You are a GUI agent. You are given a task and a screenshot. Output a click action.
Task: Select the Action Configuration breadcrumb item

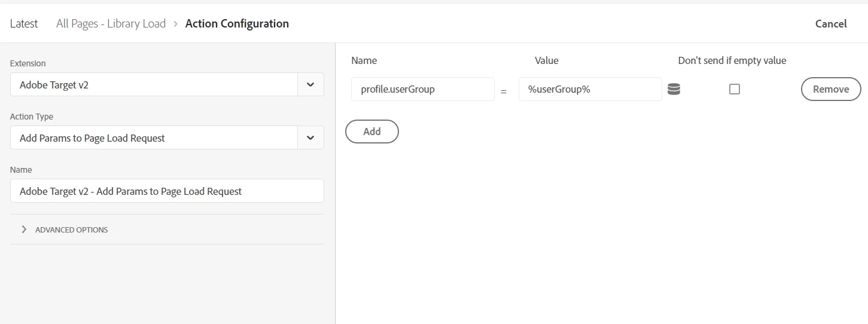pyautogui.click(x=237, y=24)
